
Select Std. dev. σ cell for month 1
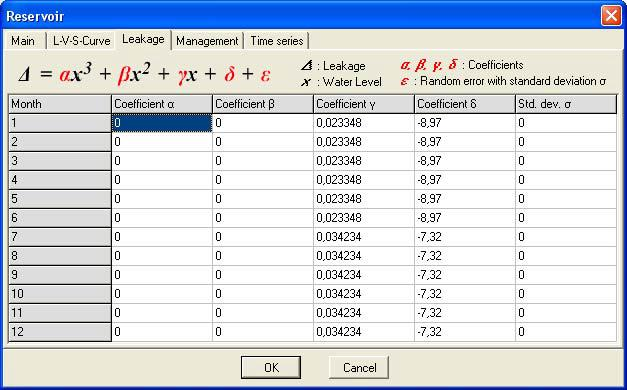coord(566,123)
